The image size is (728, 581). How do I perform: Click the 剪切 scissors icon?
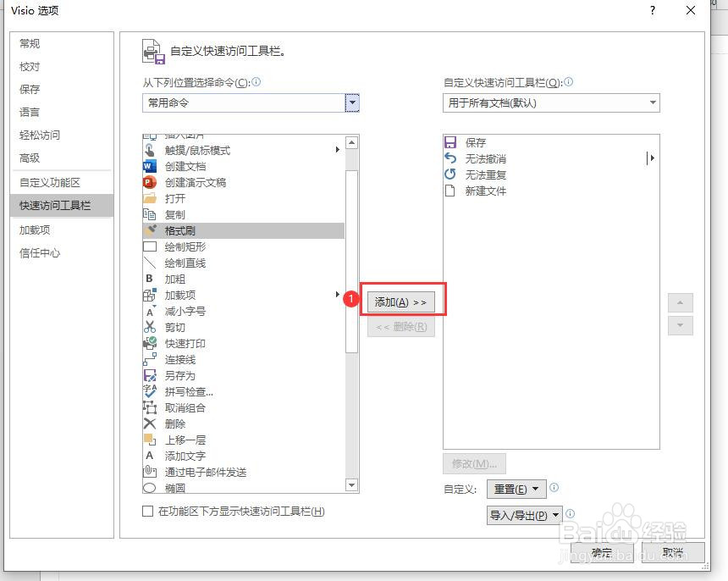pyautogui.click(x=150, y=327)
